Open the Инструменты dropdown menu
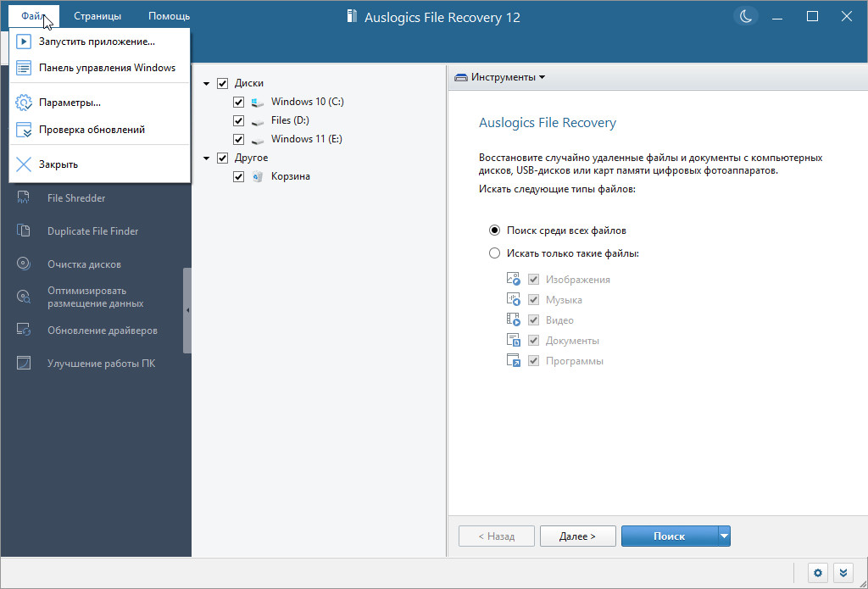Viewport: 868px width, 589px height. (x=500, y=77)
